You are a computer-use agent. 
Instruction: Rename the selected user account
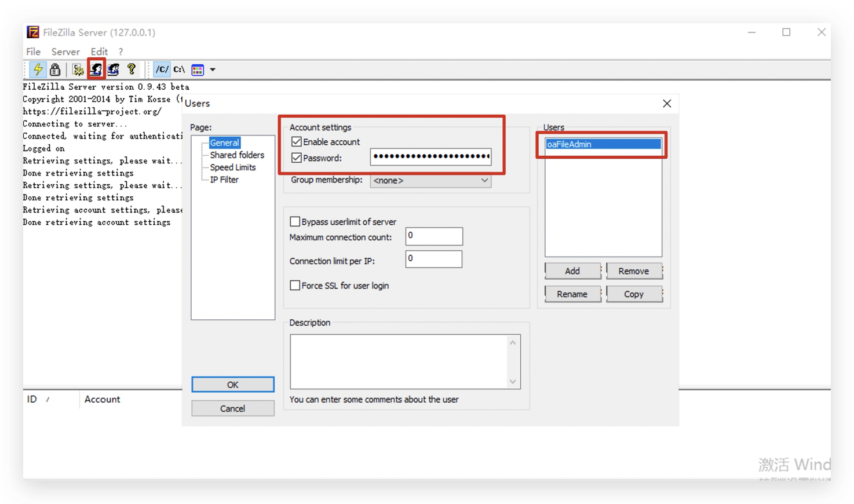pos(572,294)
